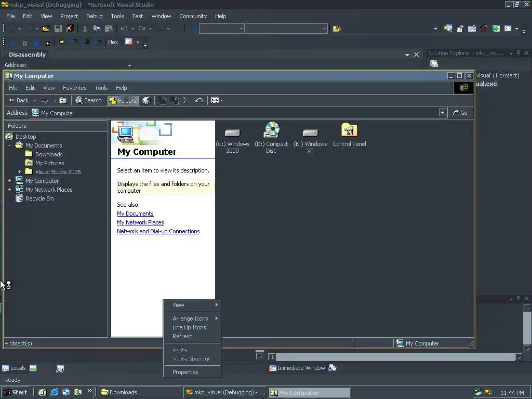Collapse the My Documents tree node

coord(9,145)
